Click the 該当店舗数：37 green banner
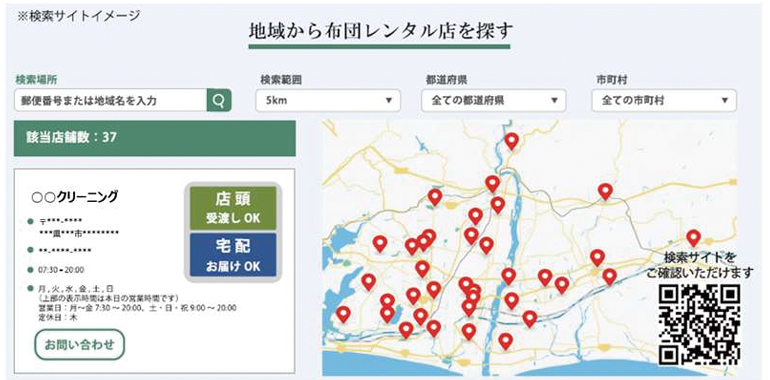Screen dimensions: 770x380 (x=155, y=138)
